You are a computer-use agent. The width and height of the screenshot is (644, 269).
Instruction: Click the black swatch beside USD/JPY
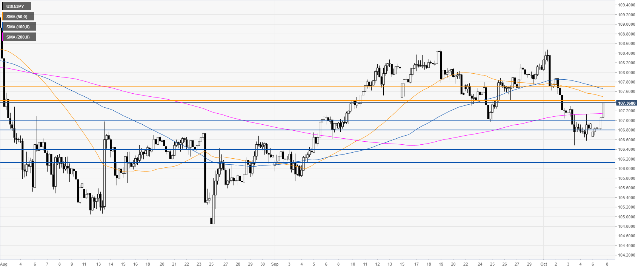click(3, 6)
